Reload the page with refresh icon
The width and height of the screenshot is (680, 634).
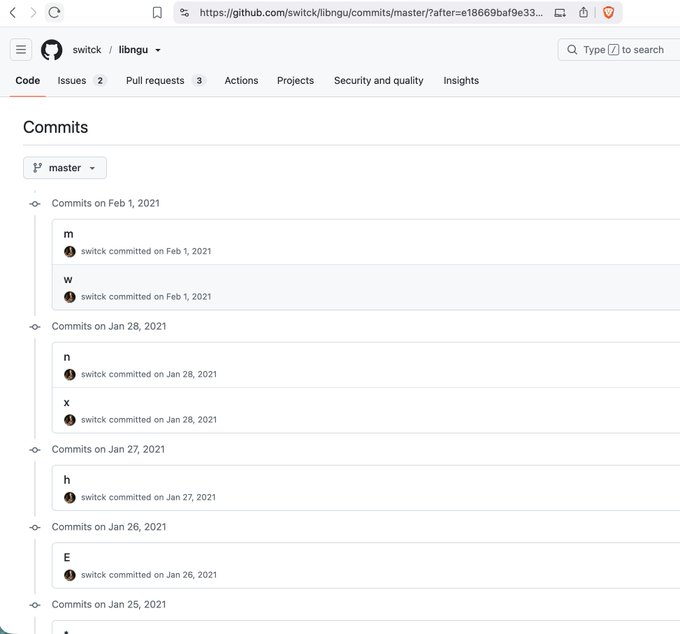54,13
